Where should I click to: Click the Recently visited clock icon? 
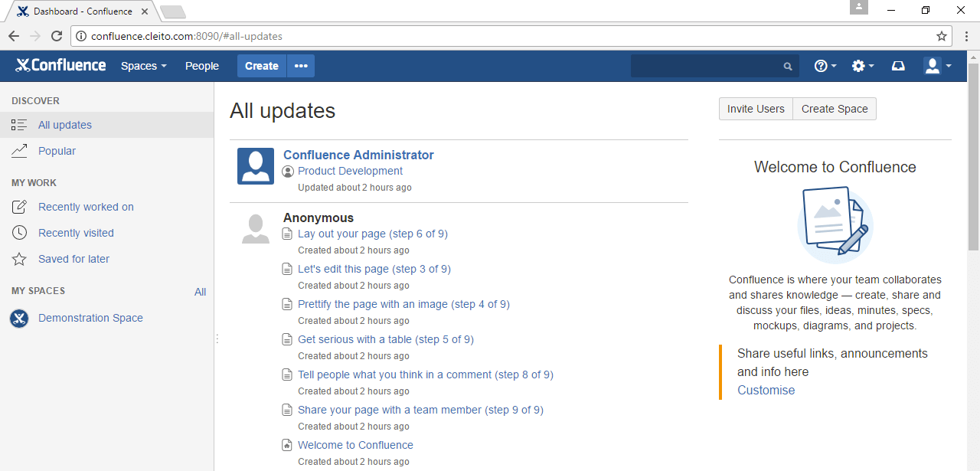[x=19, y=233]
